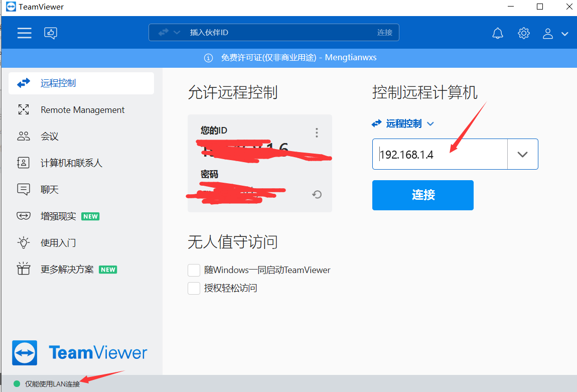Open the hamburger menu
The width and height of the screenshot is (577, 392).
tap(24, 33)
